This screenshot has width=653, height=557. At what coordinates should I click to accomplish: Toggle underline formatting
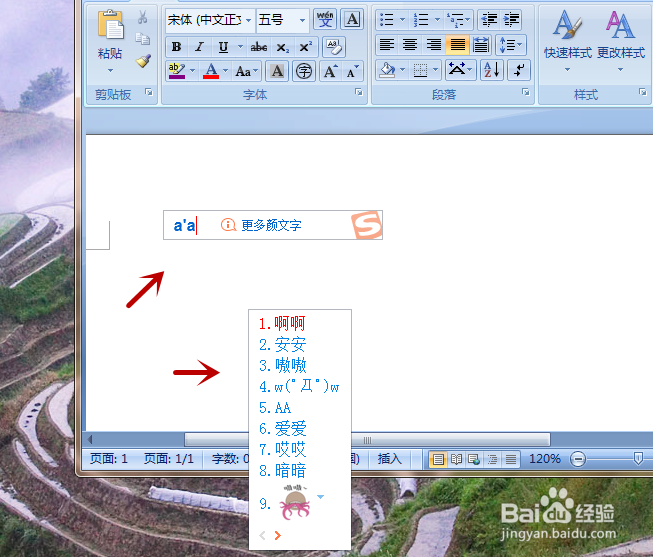point(223,47)
